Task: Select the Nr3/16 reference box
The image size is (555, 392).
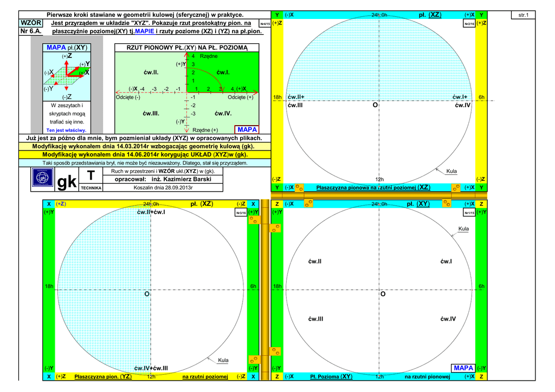Action: (x=241, y=213)
